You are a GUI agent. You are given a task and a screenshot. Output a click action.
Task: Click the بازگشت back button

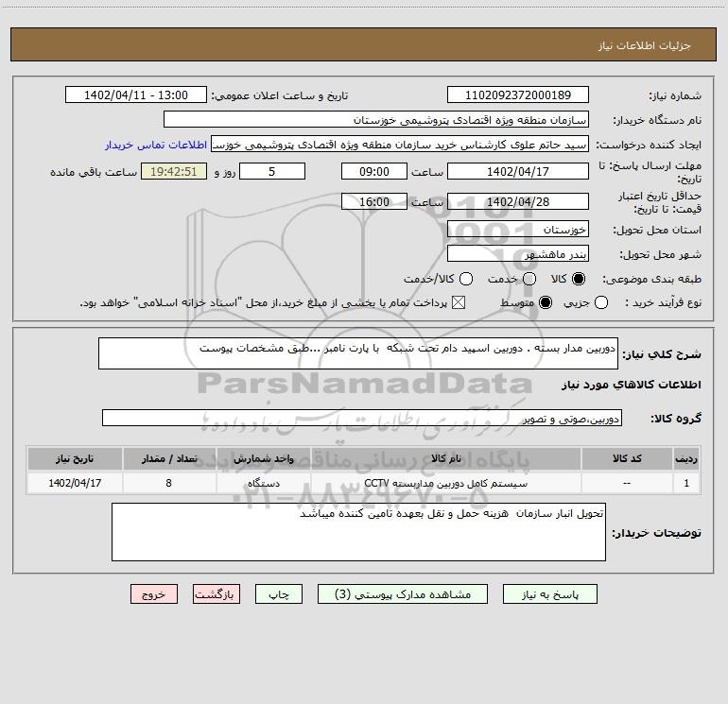(217, 594)
